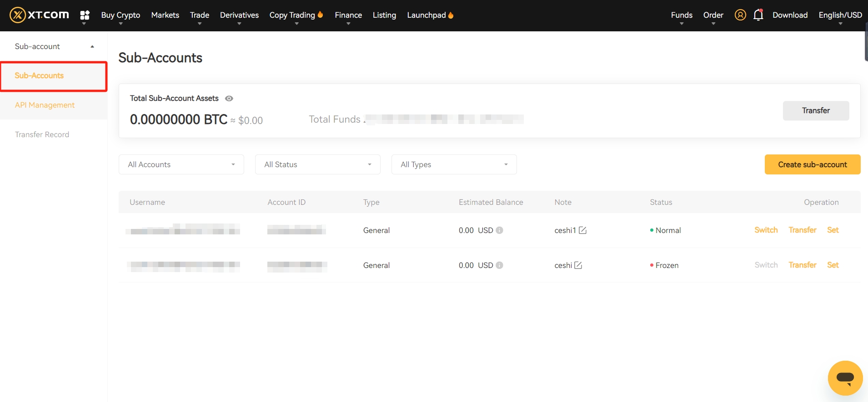This screenshot has width=868, height=402.
Task: Open the Derivatives menu
Action: [239, 15]
